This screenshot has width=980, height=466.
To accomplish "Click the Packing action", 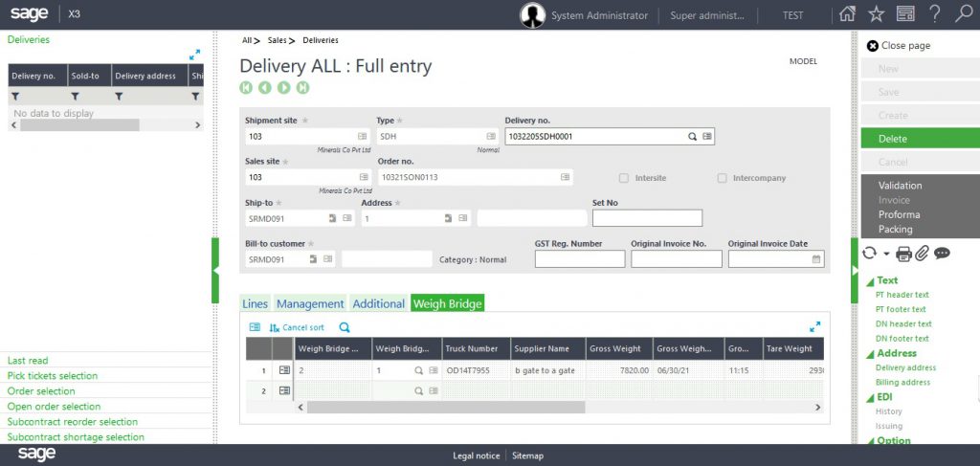I will [x=895, y=230].
